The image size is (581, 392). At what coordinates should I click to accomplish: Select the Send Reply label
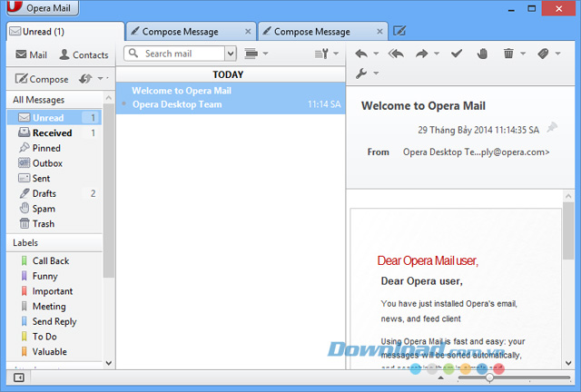click(54, 321)
